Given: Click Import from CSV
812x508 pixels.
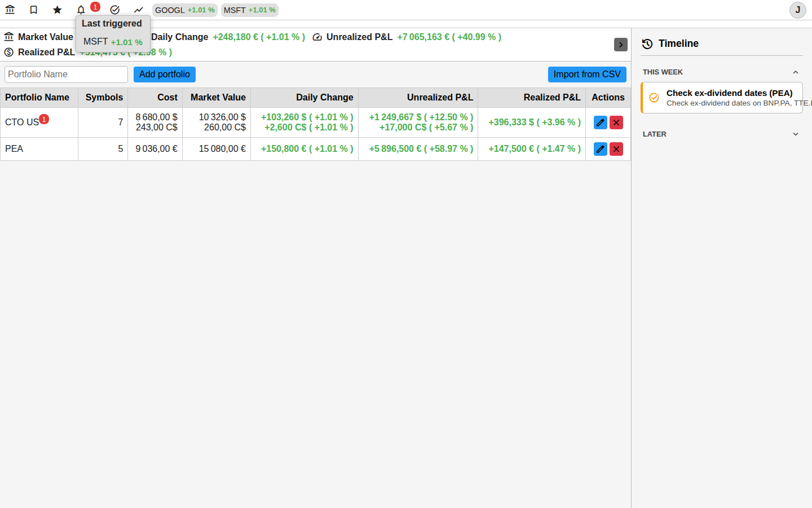Looking at the screenshot, I should click(x=587, y=75).
